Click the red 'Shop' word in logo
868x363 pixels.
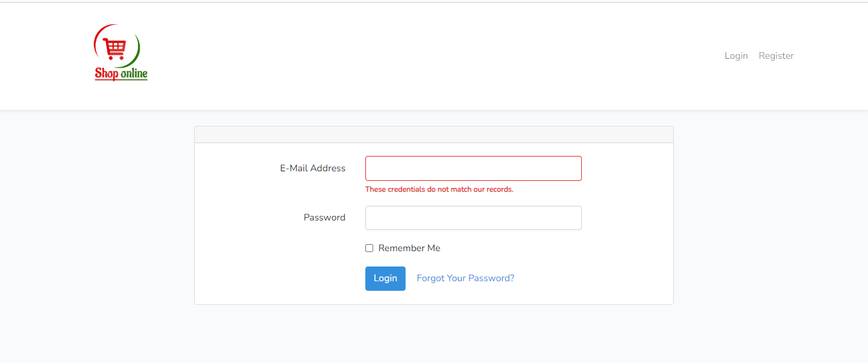click(x=107, y=73)
